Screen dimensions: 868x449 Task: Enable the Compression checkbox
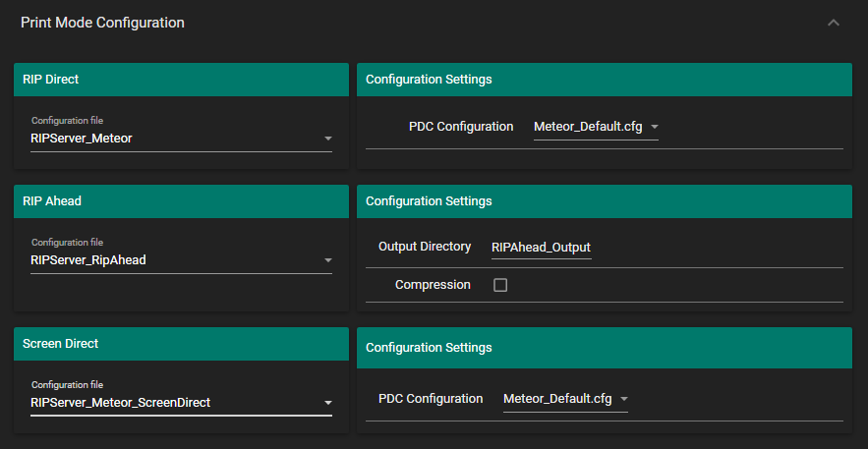(500, 285)
